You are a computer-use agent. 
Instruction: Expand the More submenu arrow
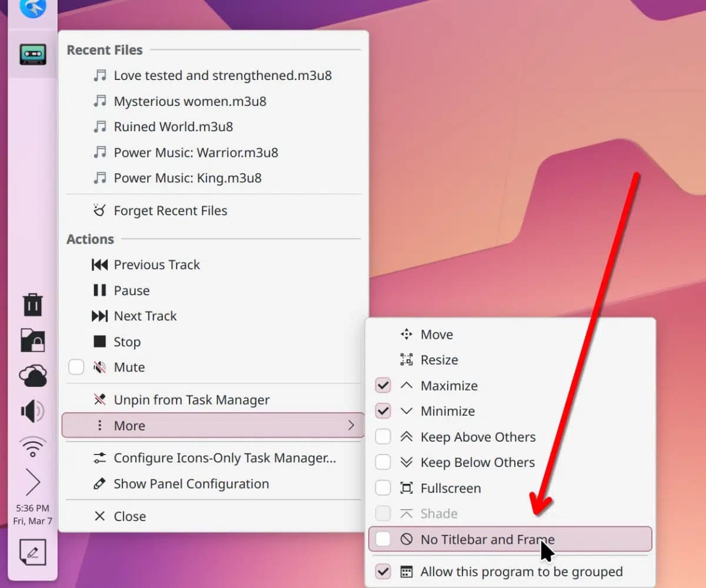pyautogui.click(x=351, y=425)
